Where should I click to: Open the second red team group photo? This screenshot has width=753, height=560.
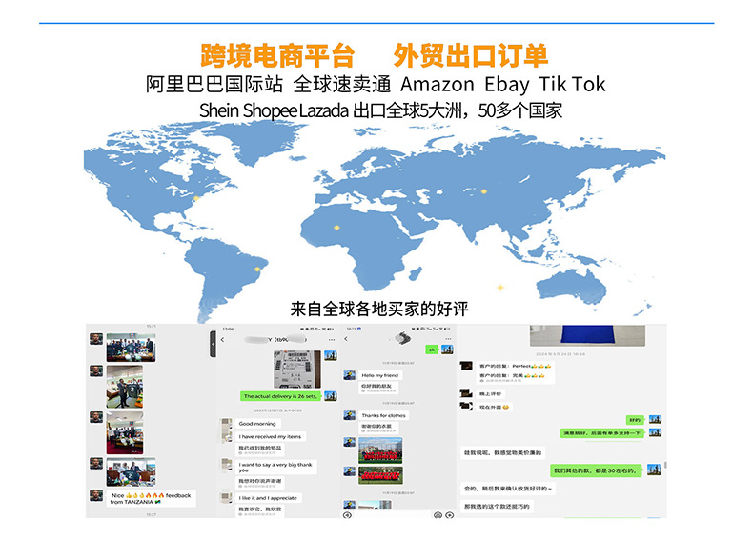[x=381, y=475]
